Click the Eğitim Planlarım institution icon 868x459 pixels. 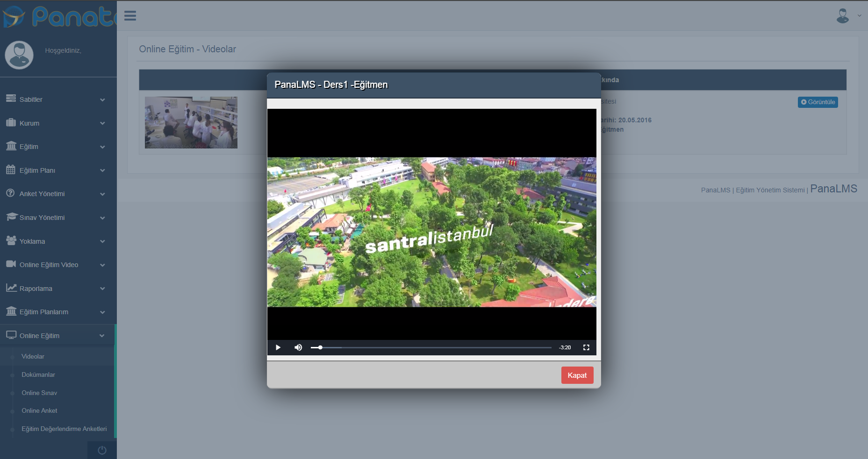11,311
